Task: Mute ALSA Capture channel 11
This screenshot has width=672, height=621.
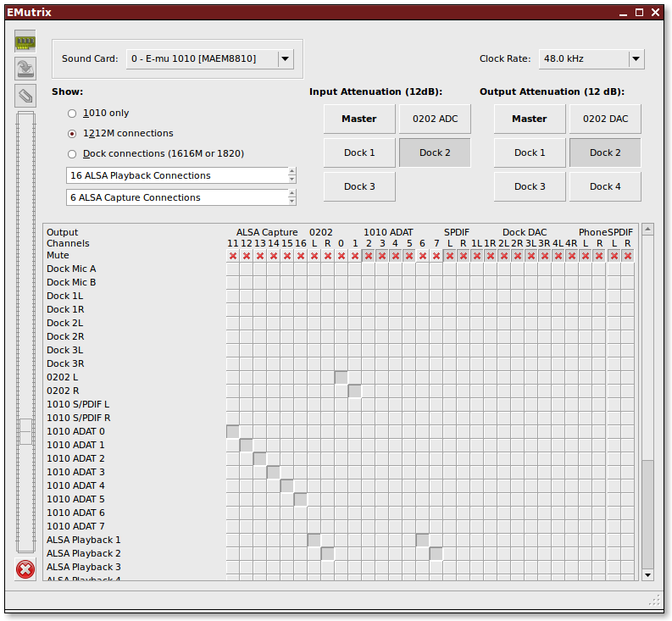Action: [233, 256]
